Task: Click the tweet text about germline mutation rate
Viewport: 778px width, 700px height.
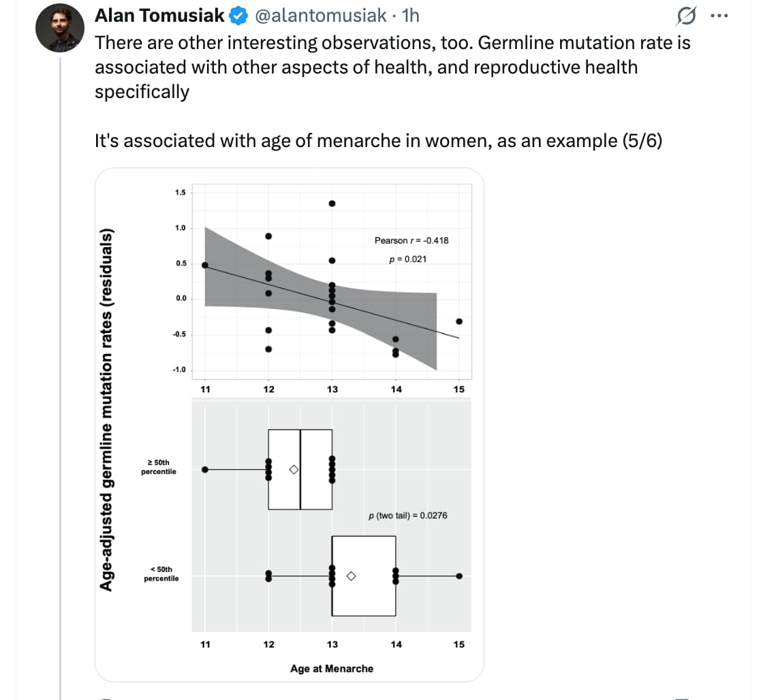Action: pos(392,67)
